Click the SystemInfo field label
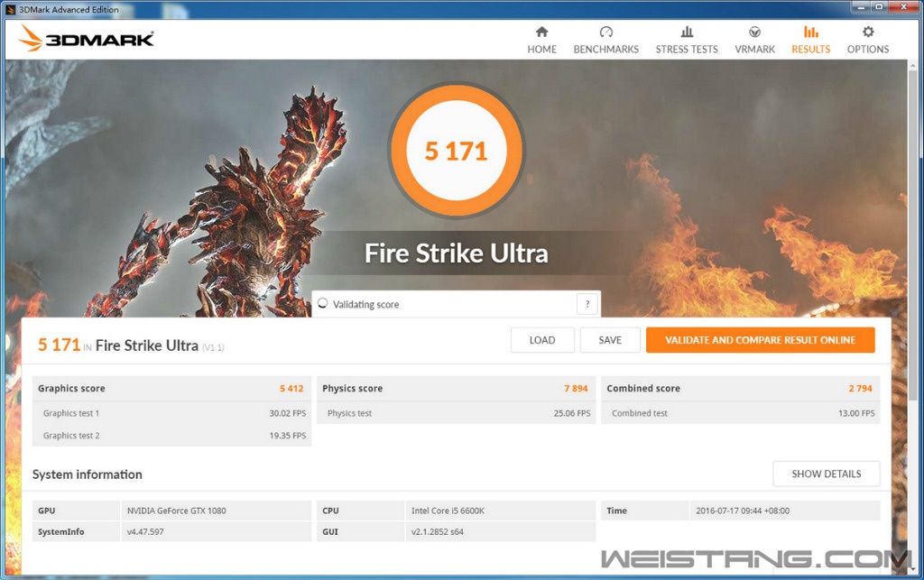924x580 pixels. [x=60, y=531]
